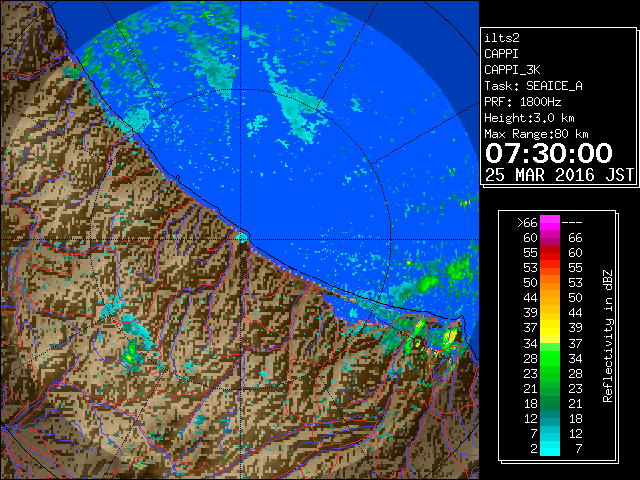Pick the dark purple 60–66 dBZ legend swatch
The image size is (640, 480).
point(550,238)
